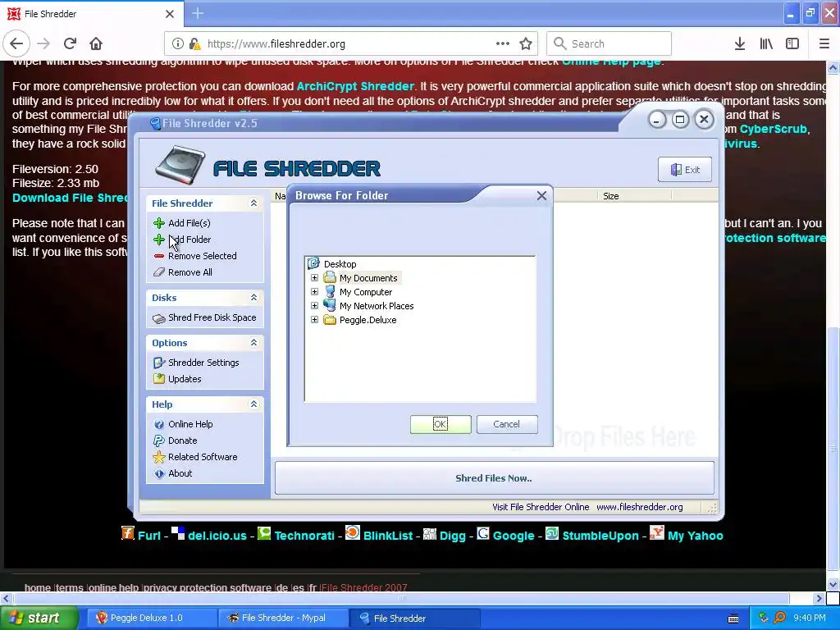The width and height of the screenshot is (840, 630).
Task: Click the StumbleUpon link
Action: pos(600,536)
